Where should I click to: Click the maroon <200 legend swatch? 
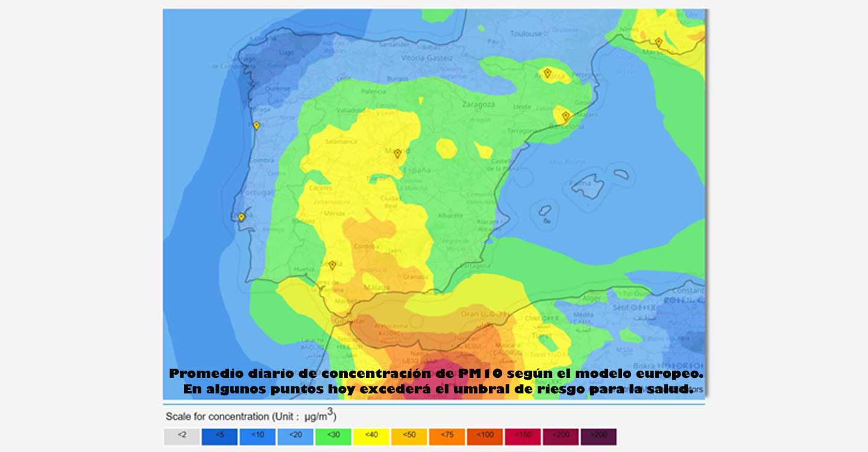click(x=561, y=437)
